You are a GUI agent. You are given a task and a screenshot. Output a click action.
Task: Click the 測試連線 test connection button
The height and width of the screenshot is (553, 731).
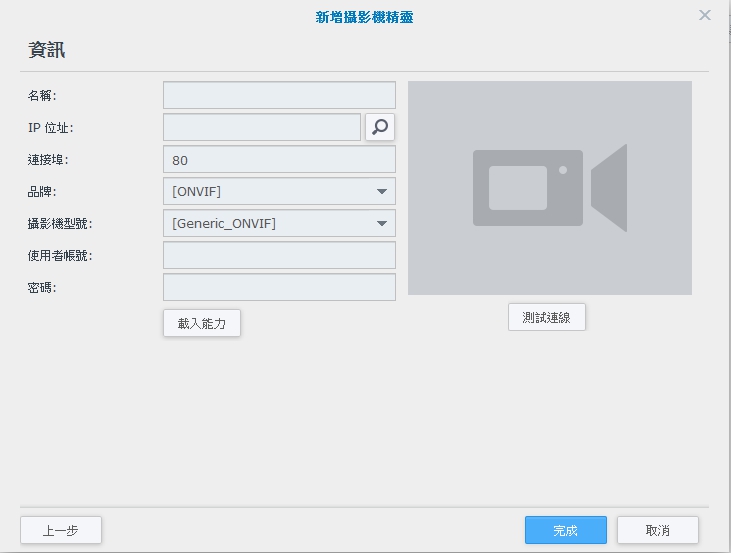point(546,318)
